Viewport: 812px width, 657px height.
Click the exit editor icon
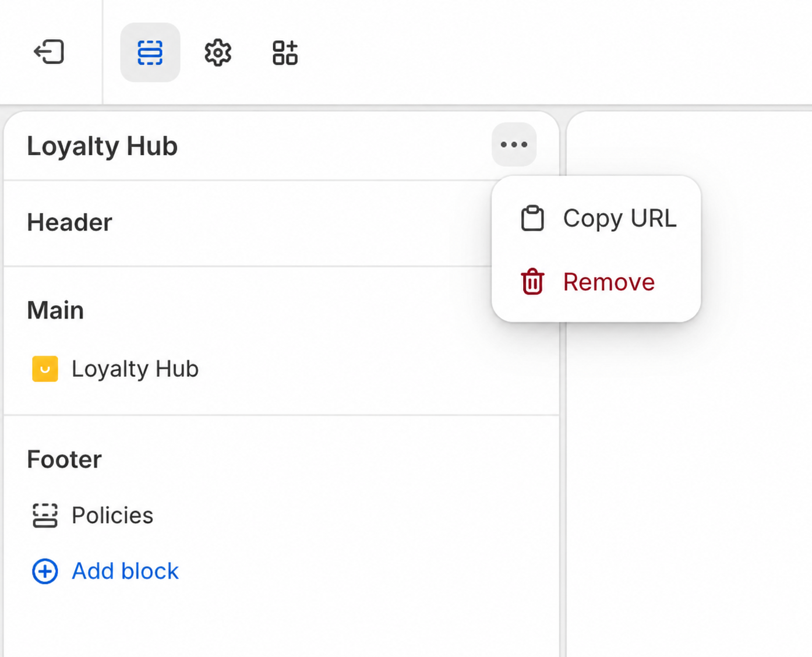(49, 52)
